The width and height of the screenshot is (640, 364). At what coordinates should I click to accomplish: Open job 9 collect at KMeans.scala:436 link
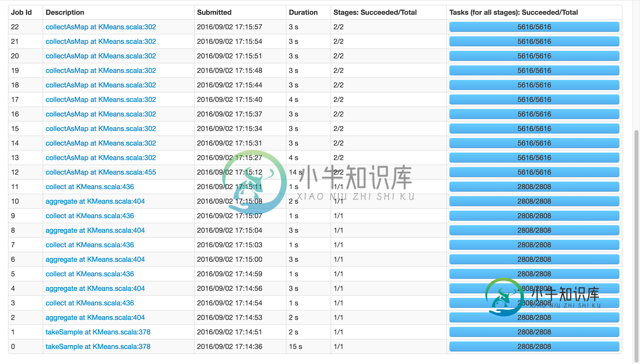click(x=90, y=216)
